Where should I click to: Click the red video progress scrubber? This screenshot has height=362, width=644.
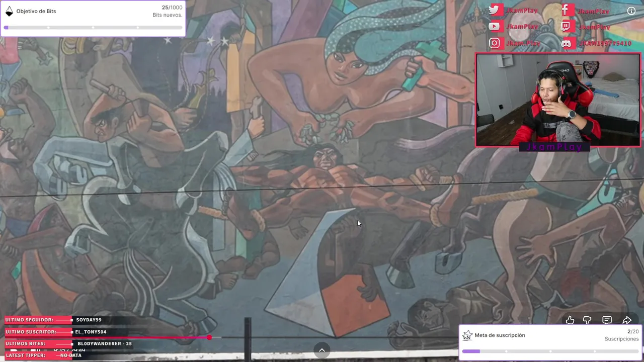pyautogui.click(x=209, y=337)
